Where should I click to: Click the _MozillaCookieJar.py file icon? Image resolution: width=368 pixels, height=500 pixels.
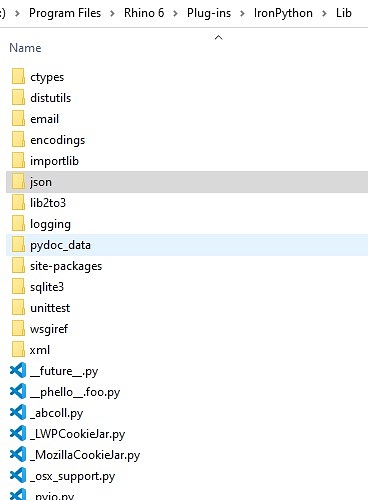[x=18, y=454]
